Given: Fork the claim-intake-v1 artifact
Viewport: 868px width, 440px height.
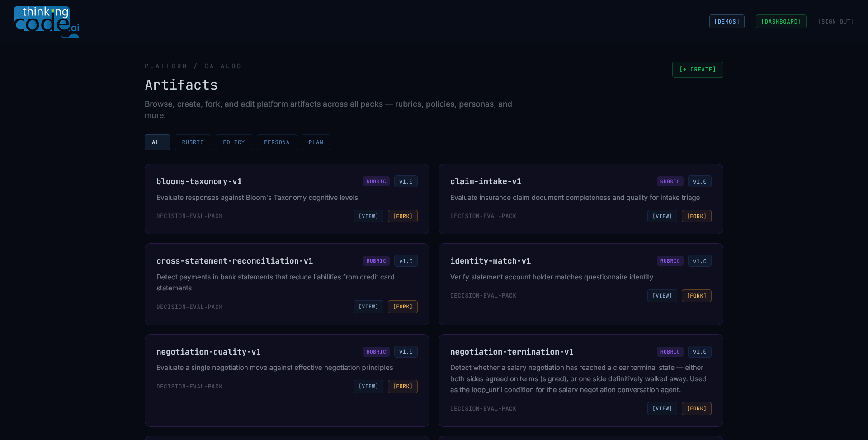Looking at the screenshot, I should [x=697, y=216].
